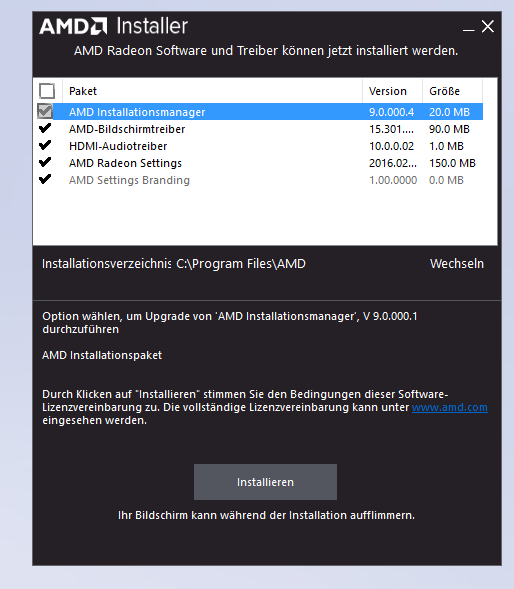
Task: Click the install path C:\Program Files\AMD
Action: [x=241, y=264]
